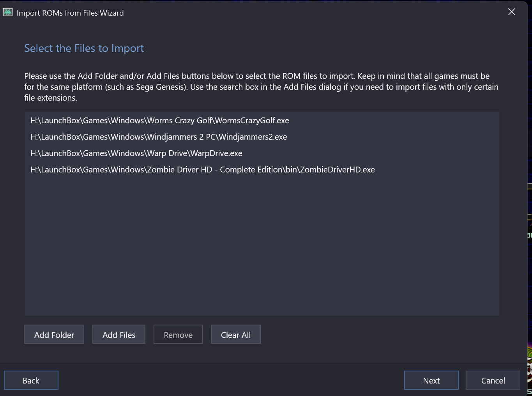The height and width of the screenshot is (396, 532).
Task: Select the WarpDrive.exe file entry
Action: pyautogui.click(x=262, y=153)
